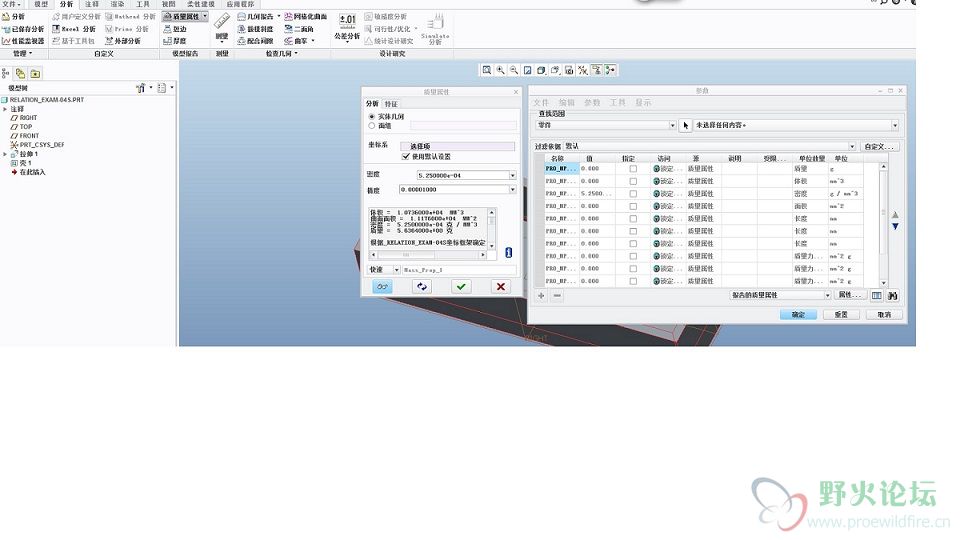Click the red X cancel icon in mass properties dialog

pyautogui.click(x=500, y=286)
